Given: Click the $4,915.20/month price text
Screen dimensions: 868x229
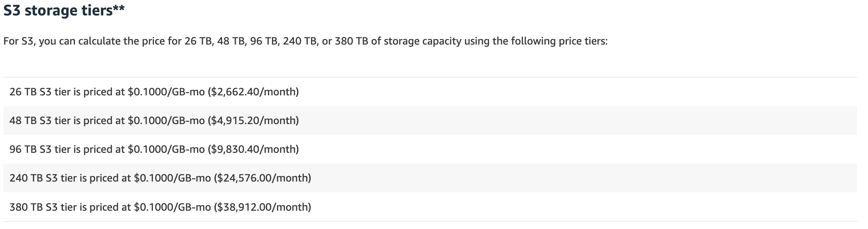Looking at the screenshot, I should 253,120.
